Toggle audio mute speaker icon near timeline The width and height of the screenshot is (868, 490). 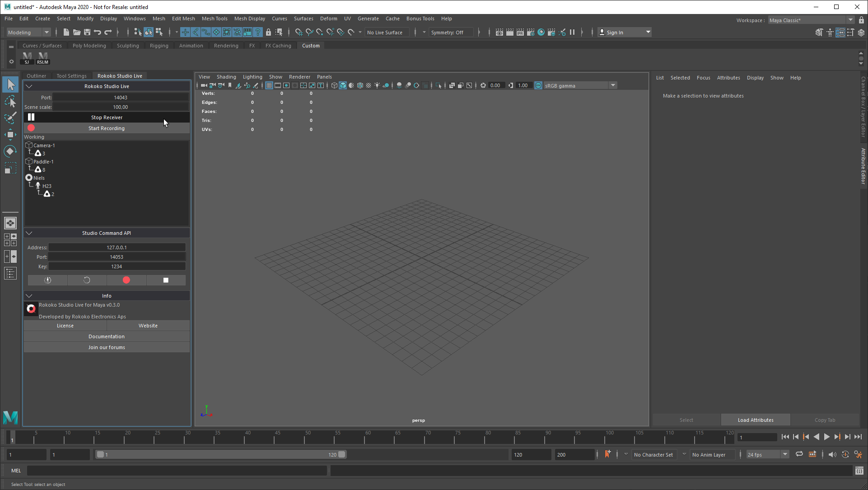[832, 454]
